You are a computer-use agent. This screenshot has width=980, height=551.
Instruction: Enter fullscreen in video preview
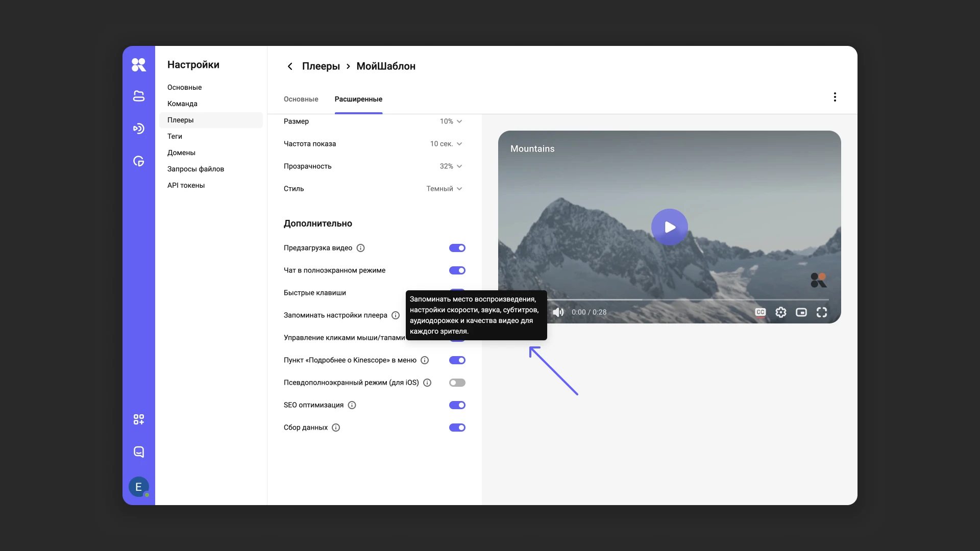pyautogui.click(x=821, y=312)
